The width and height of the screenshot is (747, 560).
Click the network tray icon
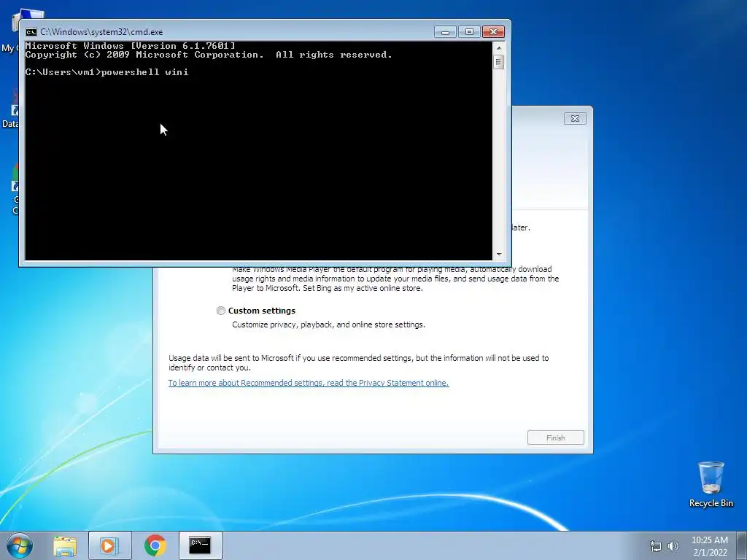click(x=656, y=545)
